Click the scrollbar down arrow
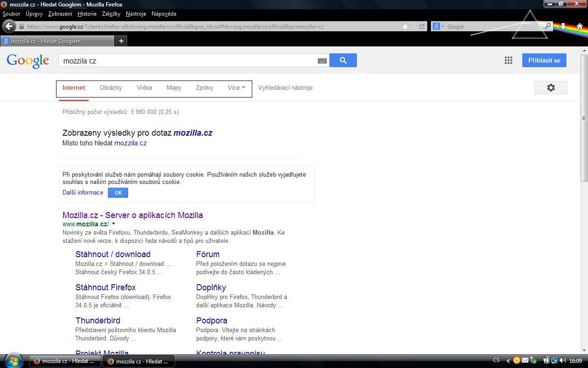Viewport: 588px width, 368px height. [x=584, y=351]
